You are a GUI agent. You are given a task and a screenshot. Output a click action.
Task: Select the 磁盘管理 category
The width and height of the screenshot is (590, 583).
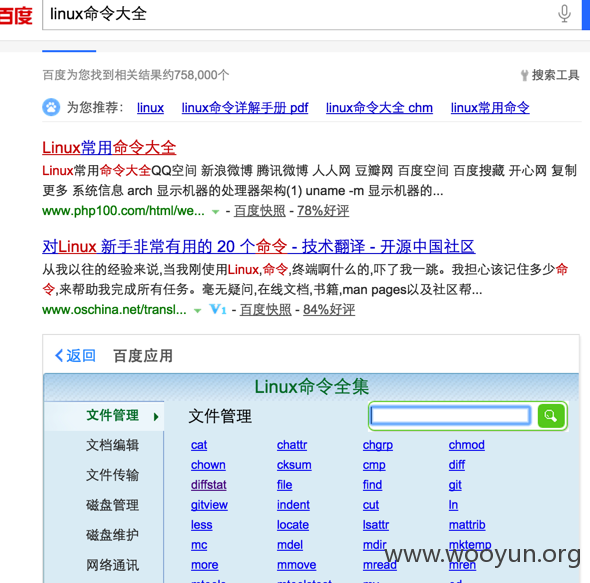point(112,505)
